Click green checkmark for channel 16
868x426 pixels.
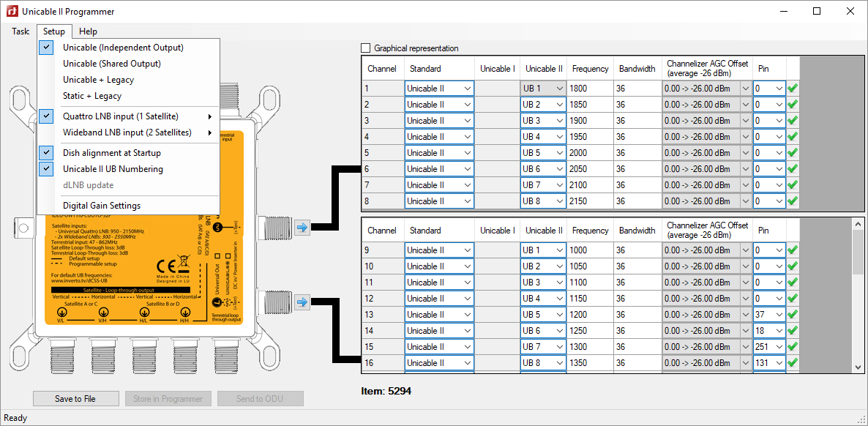[793, 363]
